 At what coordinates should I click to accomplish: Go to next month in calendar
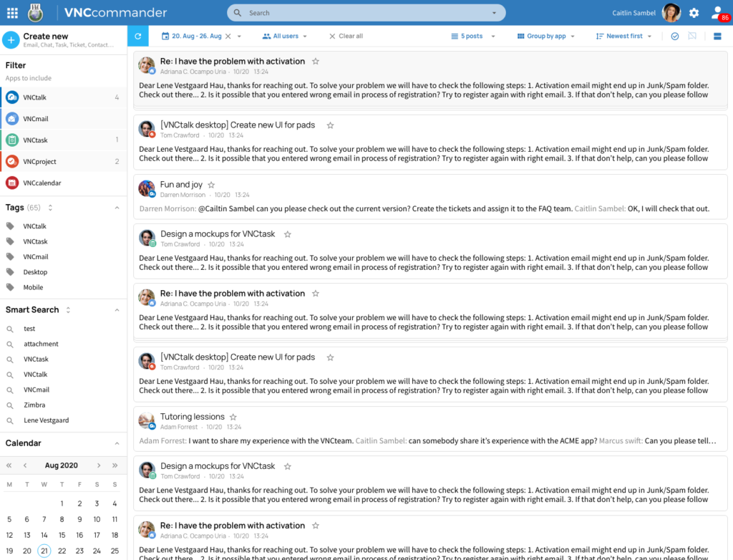click(99, 465)
